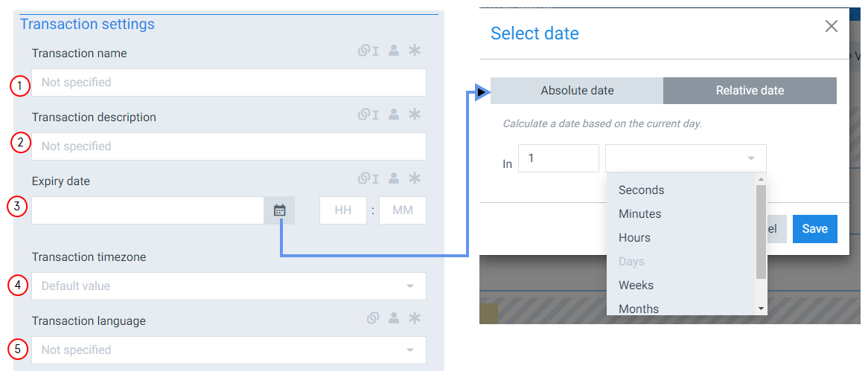Click the Transaction name input field

point(229,83)
